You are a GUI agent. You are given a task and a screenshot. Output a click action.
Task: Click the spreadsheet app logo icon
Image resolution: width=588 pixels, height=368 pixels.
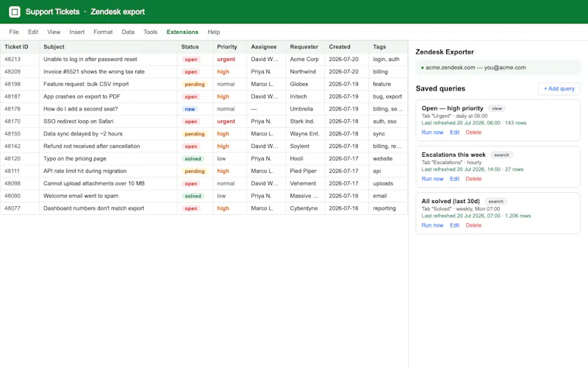click(15, 12)
